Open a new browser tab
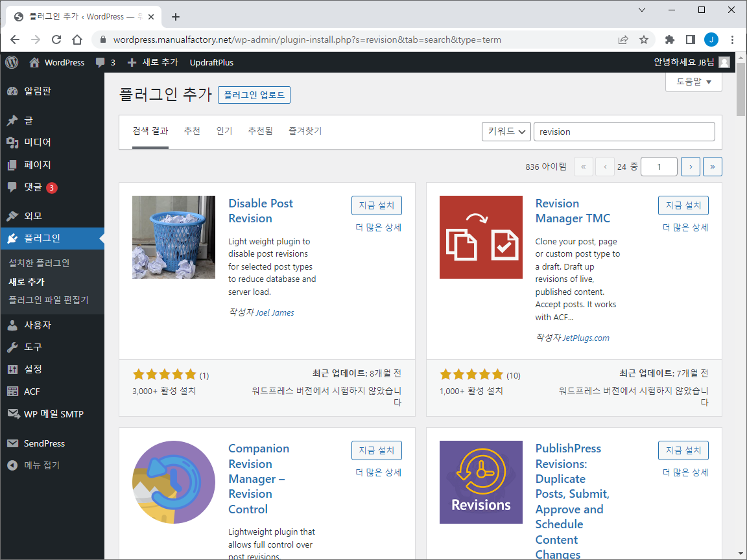Image resolution: width=747 pixels, height=560 pixels. point(176,17)
